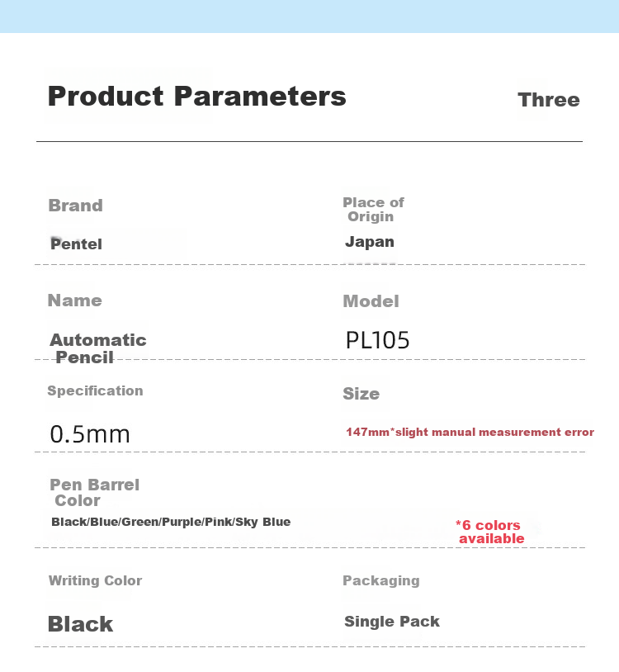Image resolution: width=619 pixels, height=672 pixels.
Task: Select the 0.5mm specification value
Action: point(90,434)
